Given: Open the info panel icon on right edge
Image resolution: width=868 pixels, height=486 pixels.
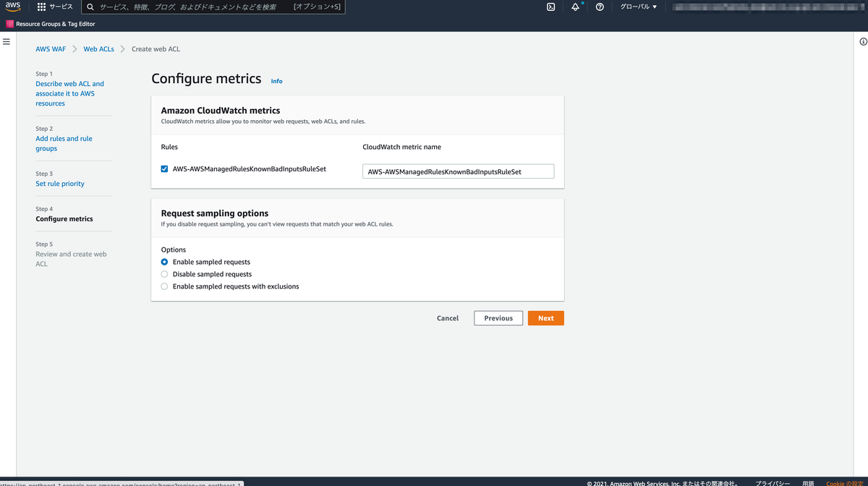Looking at the screenshot, I should point(862,42).
